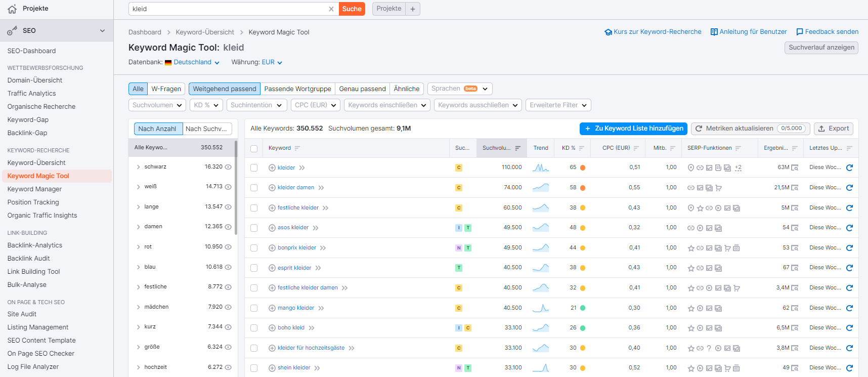
Task: Click the Export button
Action: coord(834,129)
